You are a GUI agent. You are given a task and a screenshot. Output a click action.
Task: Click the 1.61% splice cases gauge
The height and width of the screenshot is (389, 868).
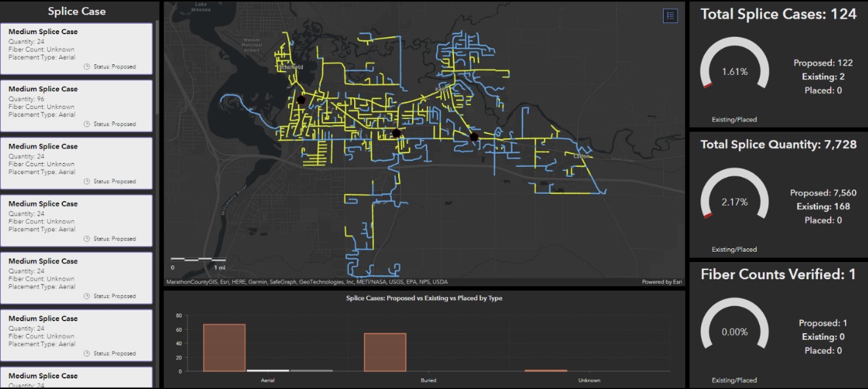pyautogui.click(x=735, y=64)
